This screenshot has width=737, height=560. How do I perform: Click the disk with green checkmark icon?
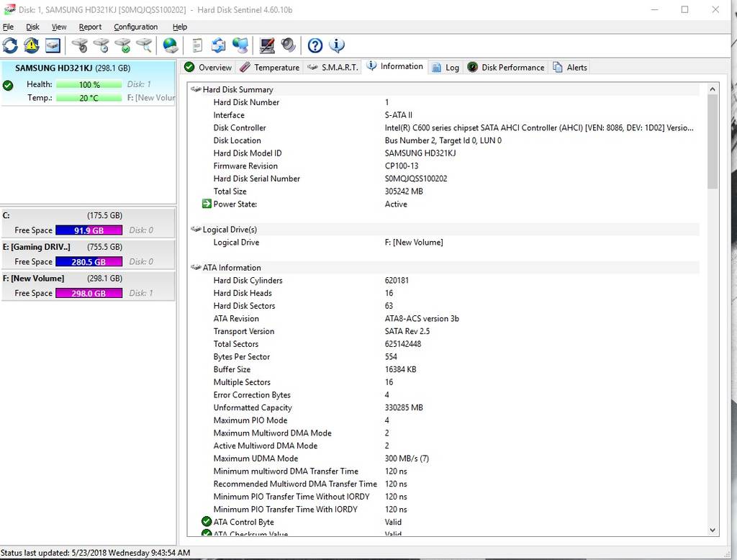(x=122, y=45)
